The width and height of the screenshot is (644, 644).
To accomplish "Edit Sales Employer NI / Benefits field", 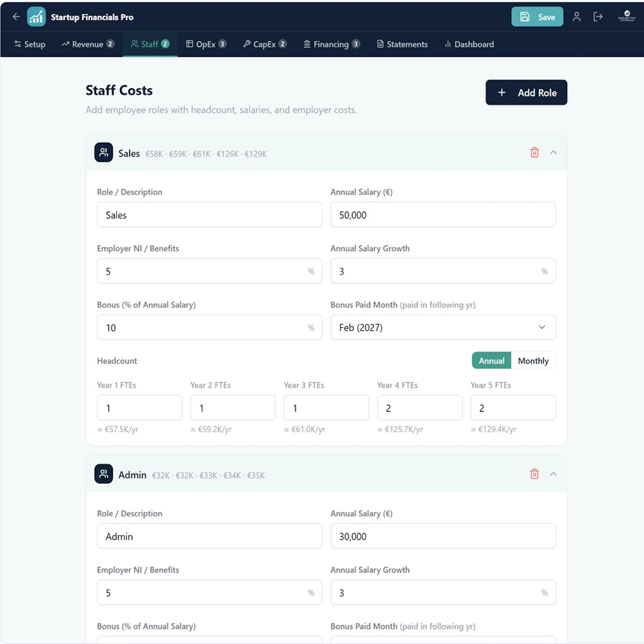I will 209,271.
